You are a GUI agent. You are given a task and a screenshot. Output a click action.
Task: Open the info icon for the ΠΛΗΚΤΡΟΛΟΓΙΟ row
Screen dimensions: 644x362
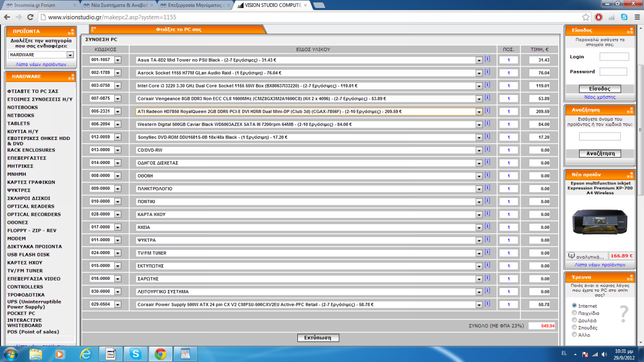pos(487,188)
